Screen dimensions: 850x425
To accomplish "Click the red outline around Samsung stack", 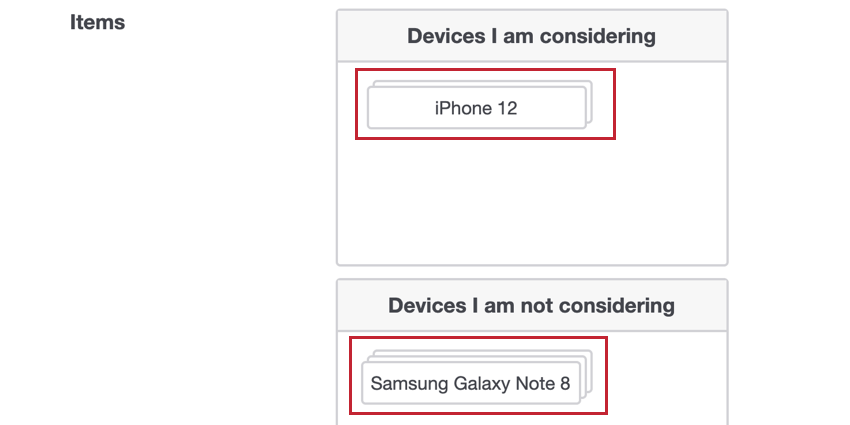I will pyautogui.click(x=478, y=338).
